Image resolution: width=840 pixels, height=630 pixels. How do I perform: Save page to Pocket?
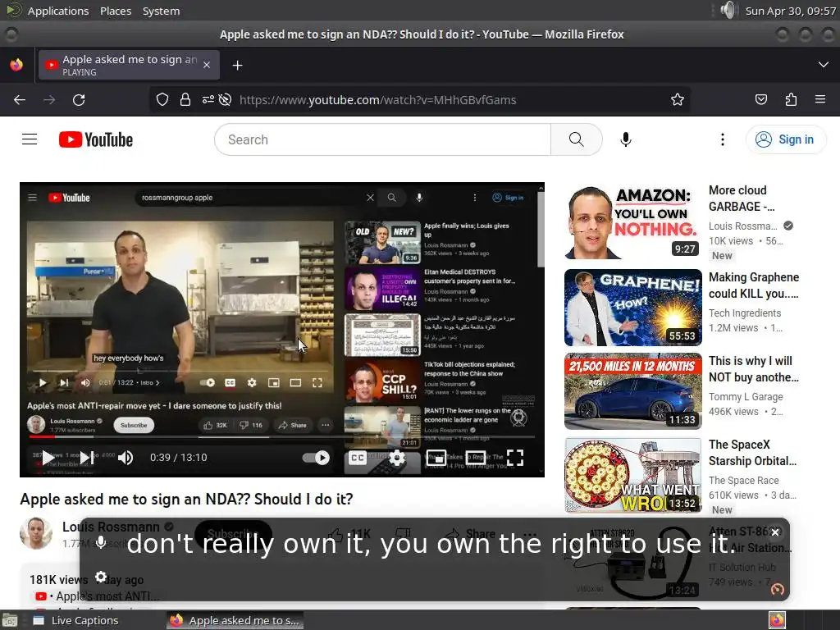tap(760, 99)
